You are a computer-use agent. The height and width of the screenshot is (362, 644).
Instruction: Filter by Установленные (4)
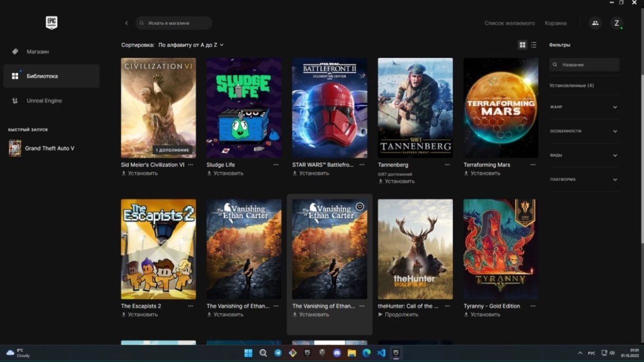(572, 85)
